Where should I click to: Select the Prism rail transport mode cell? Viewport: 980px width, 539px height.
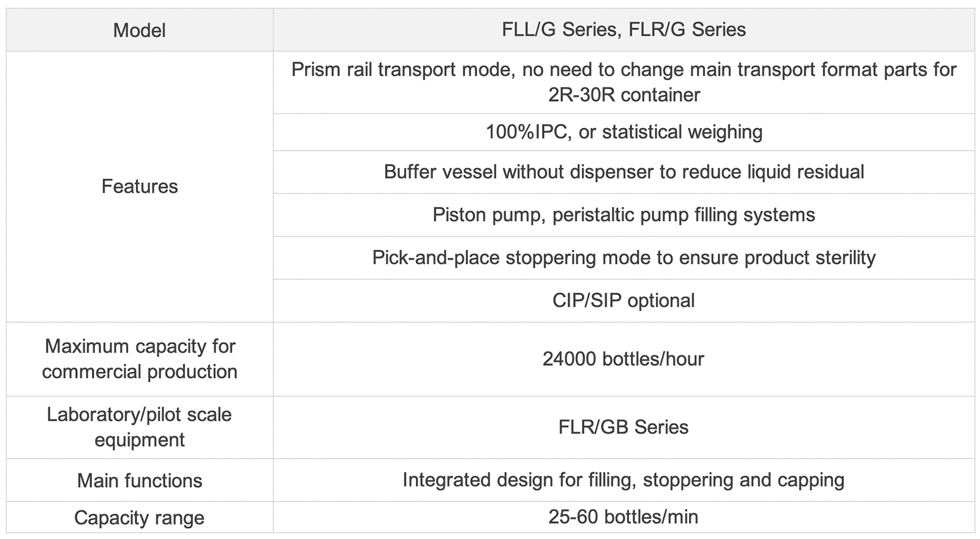click(x=624, y=82)
